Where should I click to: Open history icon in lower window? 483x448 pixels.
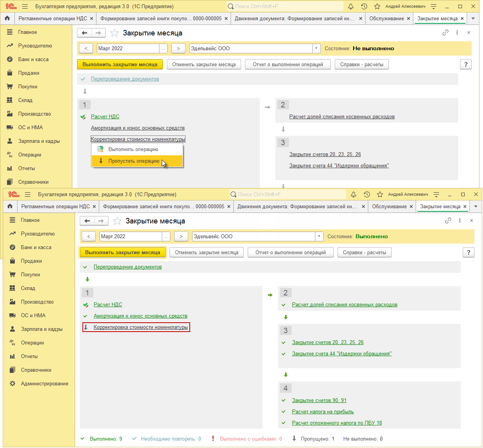367,194
